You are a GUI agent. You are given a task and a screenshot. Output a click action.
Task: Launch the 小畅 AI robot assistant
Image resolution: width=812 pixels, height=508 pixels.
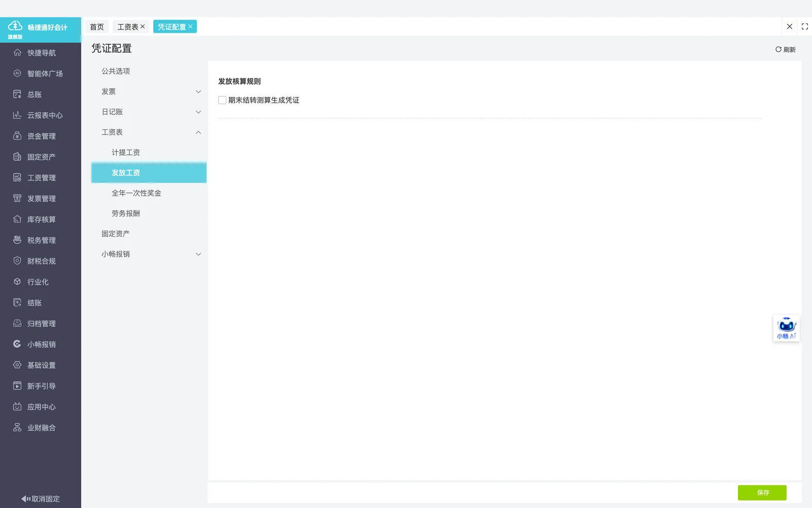[x=786, y=328]
